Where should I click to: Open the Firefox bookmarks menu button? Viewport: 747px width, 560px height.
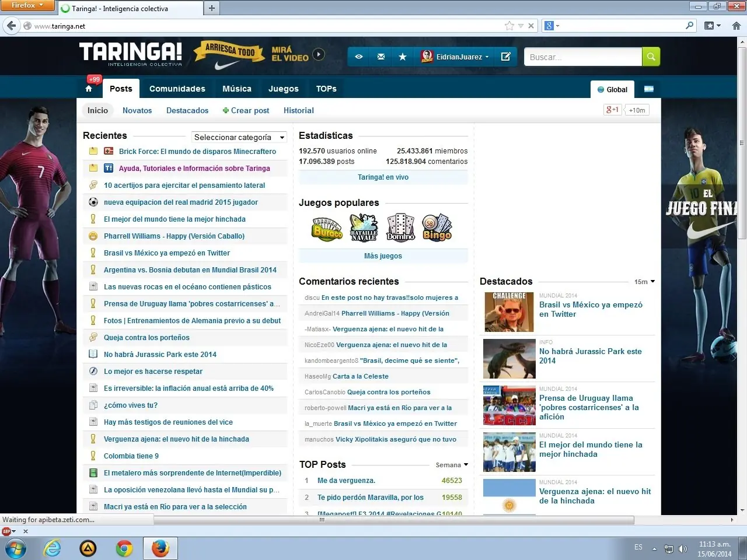point(713,26)
